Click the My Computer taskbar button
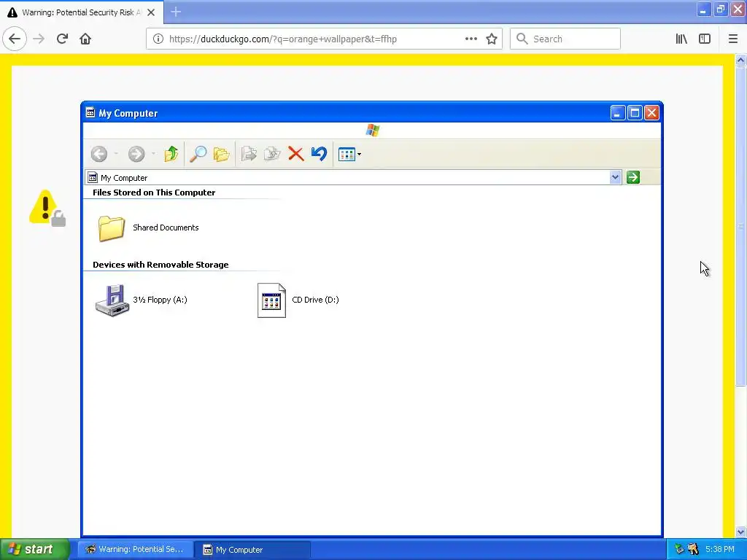747x560 pixels. [253, 550]
